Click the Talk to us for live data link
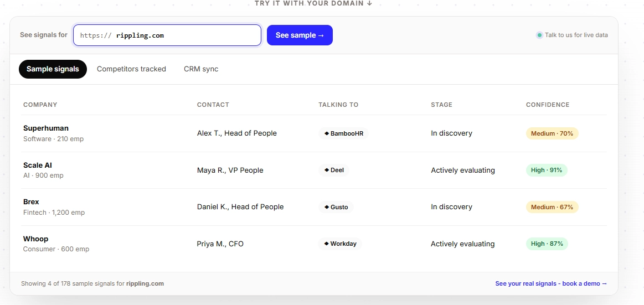644x305 pixels. pos(576,35)
